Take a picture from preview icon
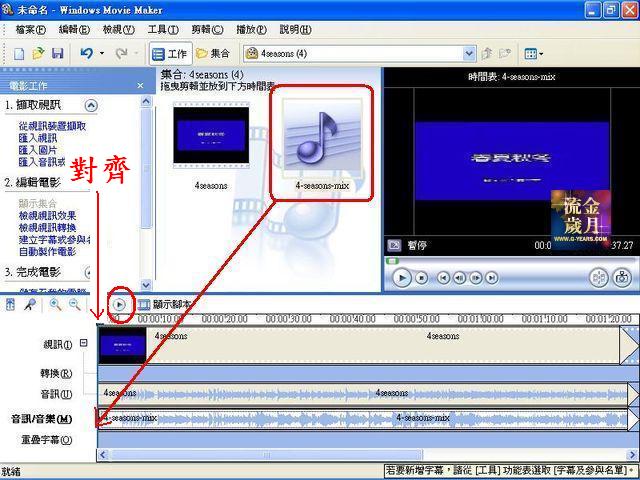Viewport: 640px width, 480px height. click(622, 278)
